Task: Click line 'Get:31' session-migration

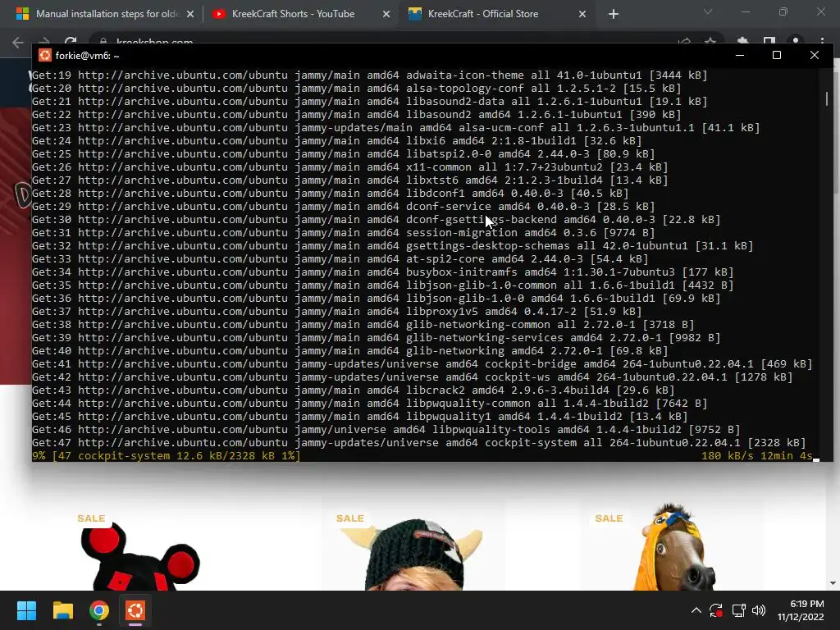Action: point(344,232)
